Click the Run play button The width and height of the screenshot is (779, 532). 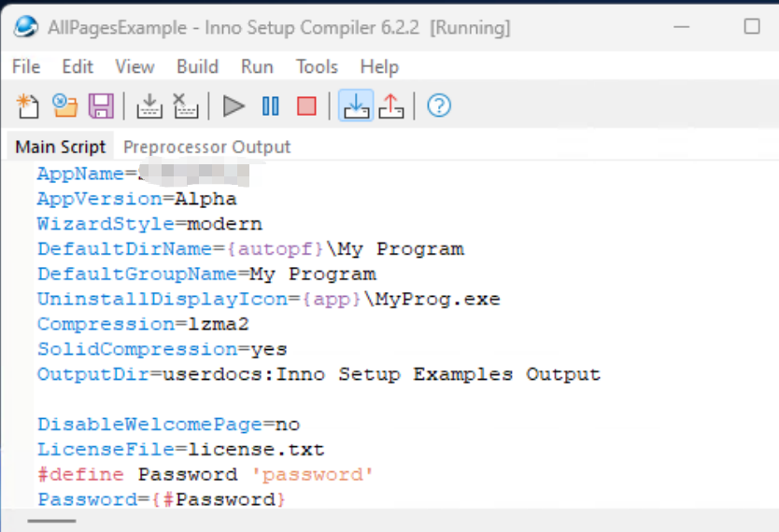(233, 105)
